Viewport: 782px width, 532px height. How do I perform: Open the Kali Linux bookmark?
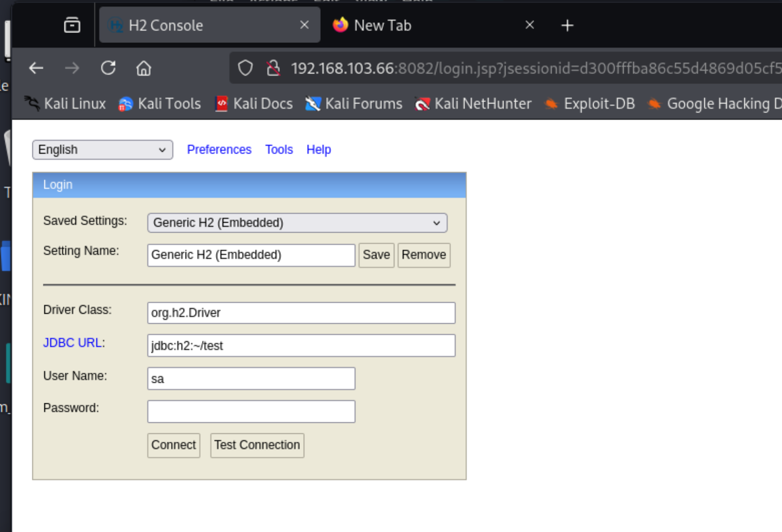(x=65, y=103)
